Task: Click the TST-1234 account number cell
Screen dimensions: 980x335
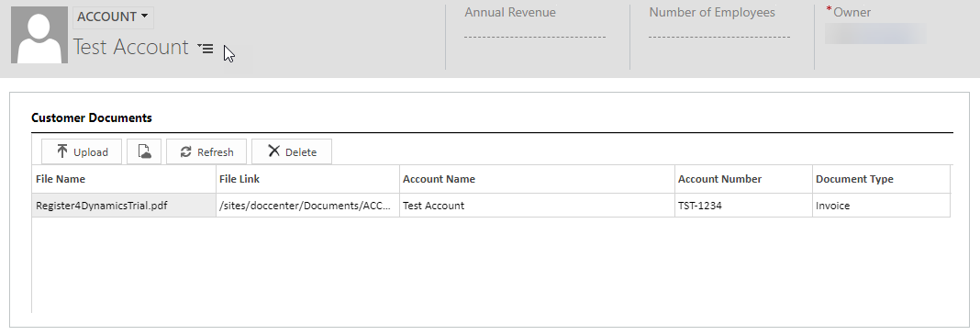Action: [744, 205]
